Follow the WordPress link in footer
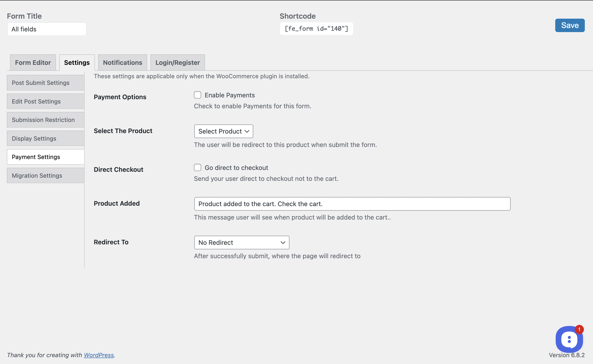593x364 pixels. point(99,355)
